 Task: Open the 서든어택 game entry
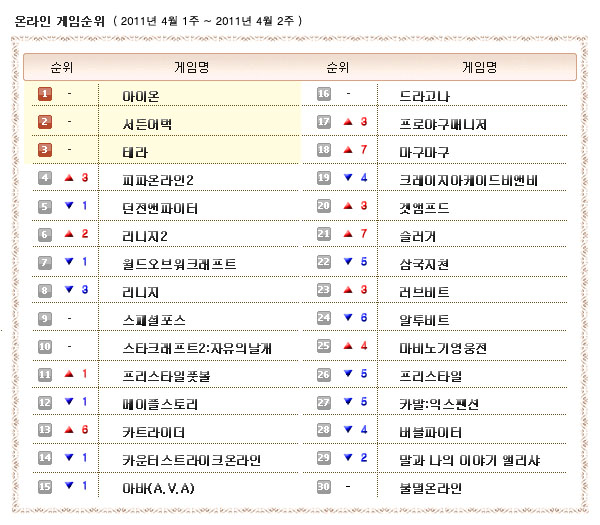pyautogui.click(x=147, y=123)
